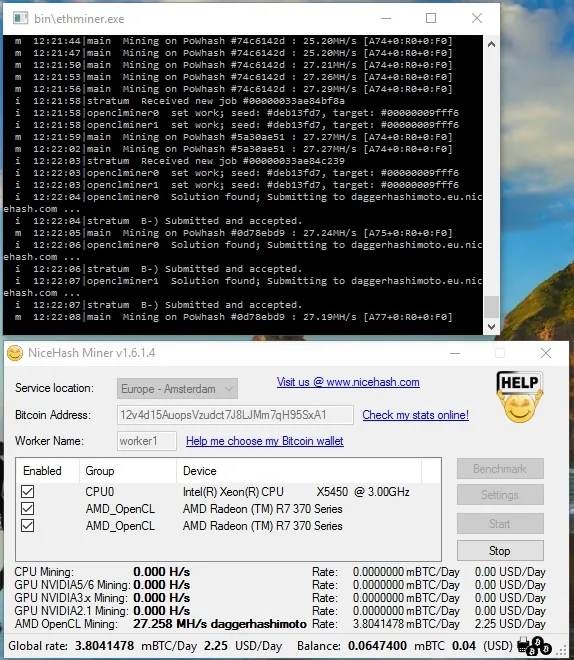
Task: Click the Benchmark button
Action: pos(500,469)
